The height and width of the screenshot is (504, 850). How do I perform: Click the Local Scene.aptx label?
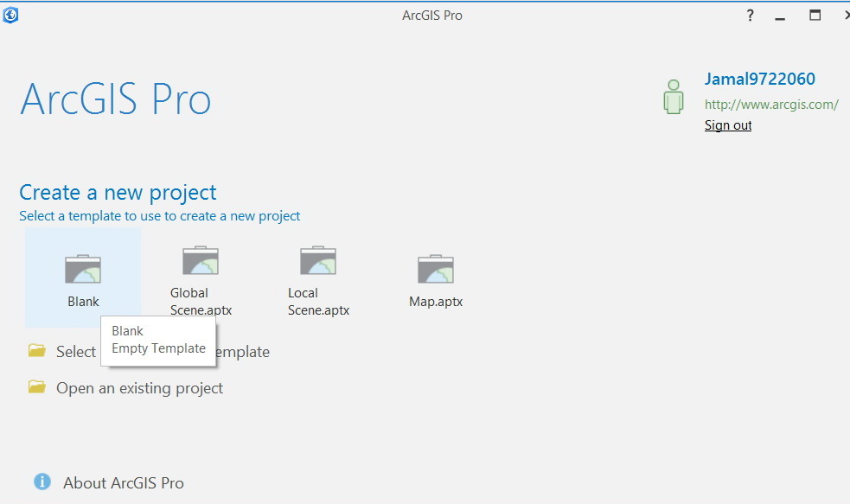click(318, 302)
